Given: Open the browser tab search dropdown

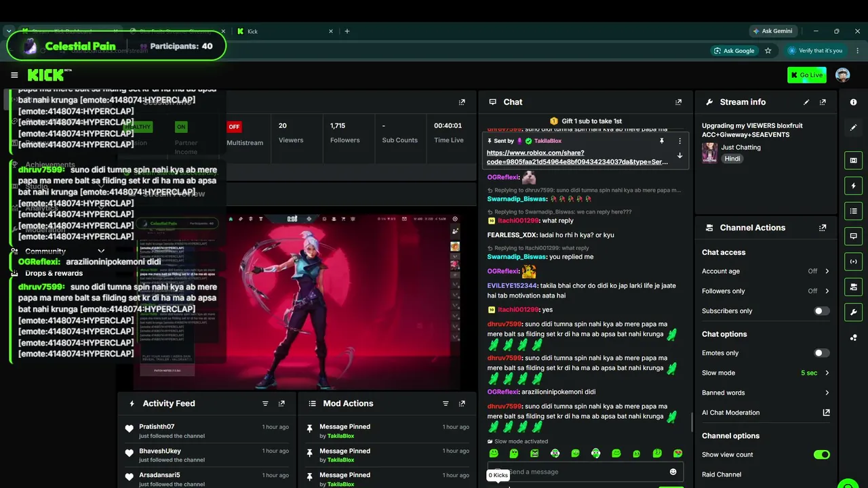Looking at the screenshot, I should pos(9,31).
